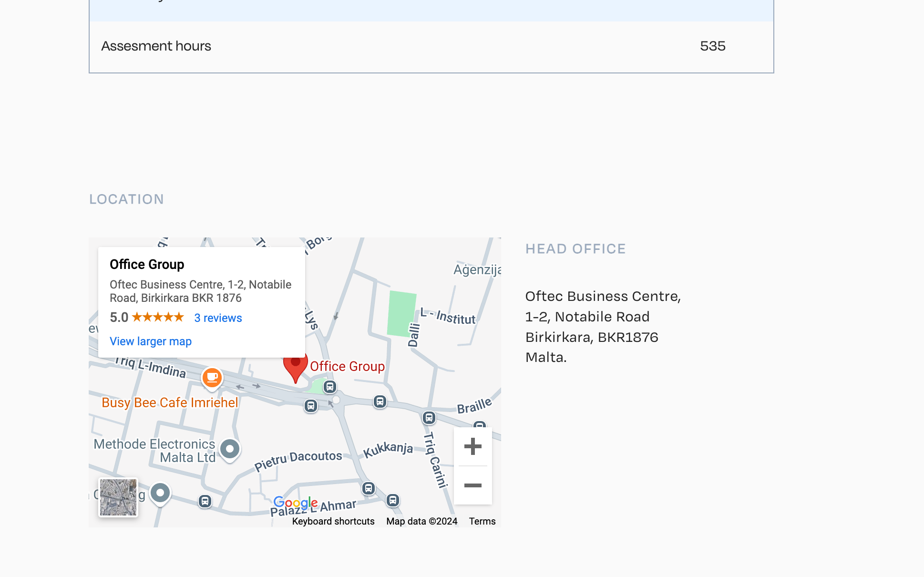Screen dimensions: 924x577
Task: Click the grey pin beside the satellite thumbnail
Action: (x=160, y=494)
